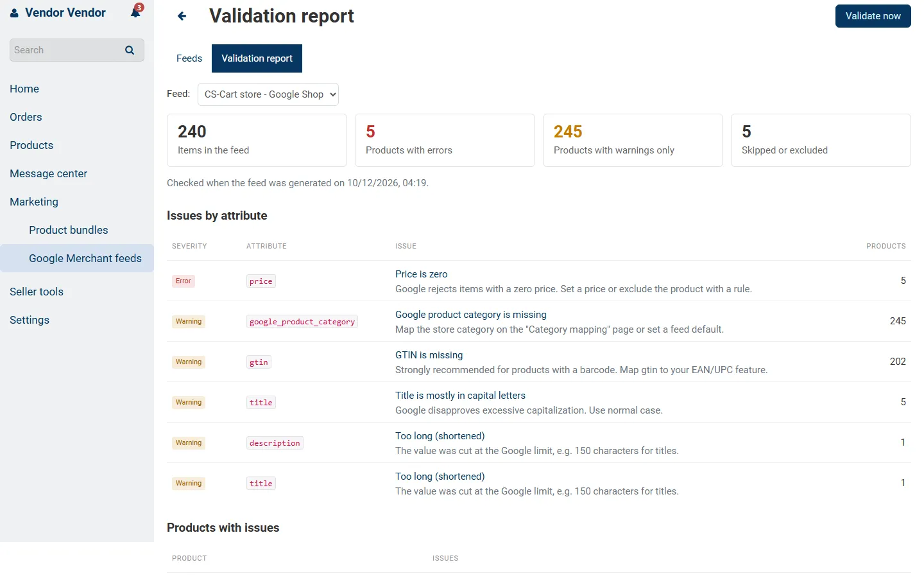Screen dimensions: 924x578
Task: Click the PRODUCTS column header
Action: click(x=886, y=246)
